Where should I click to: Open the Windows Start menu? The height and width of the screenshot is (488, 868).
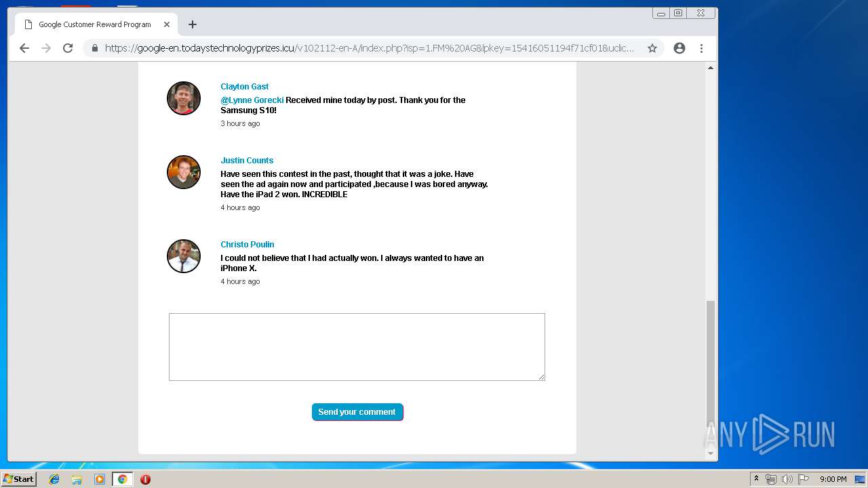(19, 479)
